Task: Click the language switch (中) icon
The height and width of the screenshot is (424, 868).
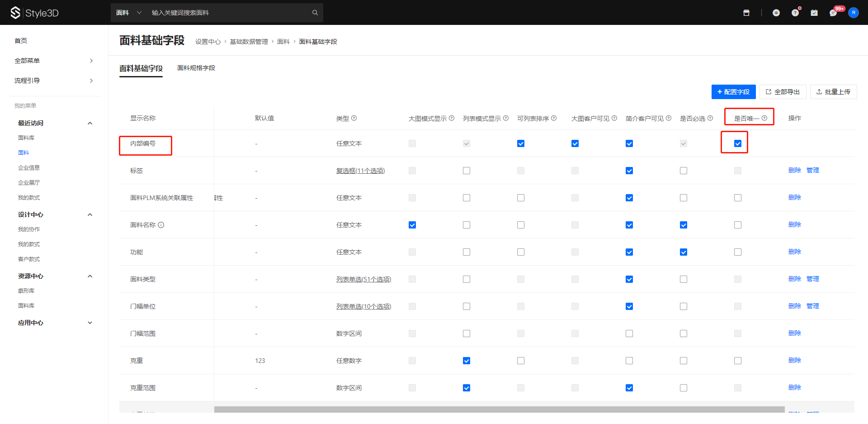Action: 776,13
